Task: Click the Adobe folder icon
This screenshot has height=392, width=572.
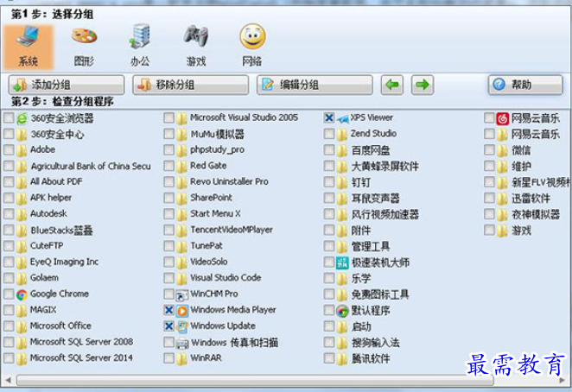Action: 22,150
